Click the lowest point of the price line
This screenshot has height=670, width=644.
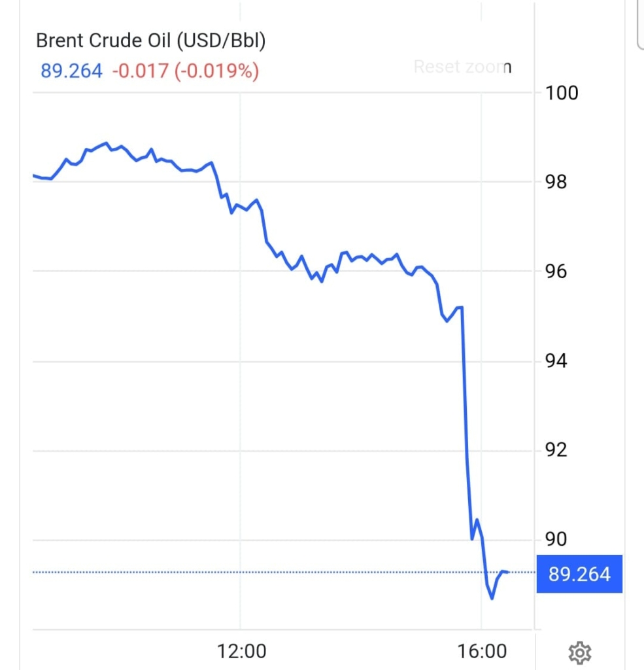coord(492,598)
